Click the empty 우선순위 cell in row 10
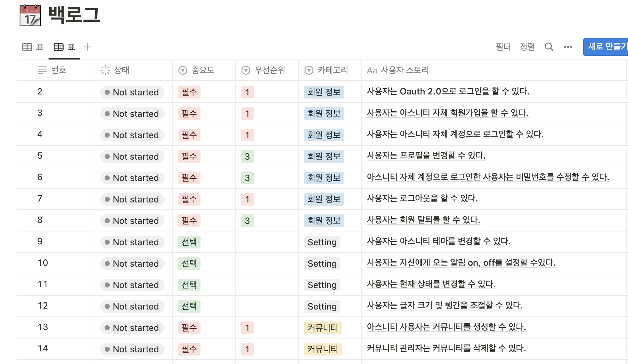 (267, 263)
